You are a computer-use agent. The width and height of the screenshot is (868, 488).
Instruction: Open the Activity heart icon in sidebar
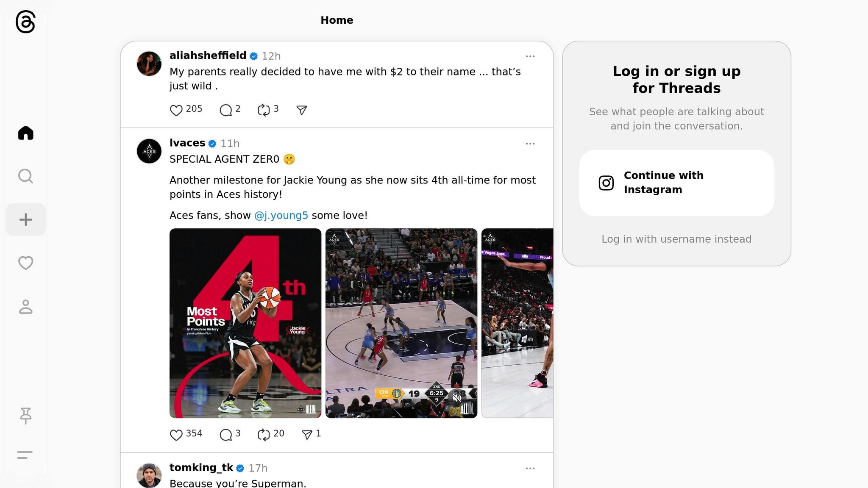point(25,263)
